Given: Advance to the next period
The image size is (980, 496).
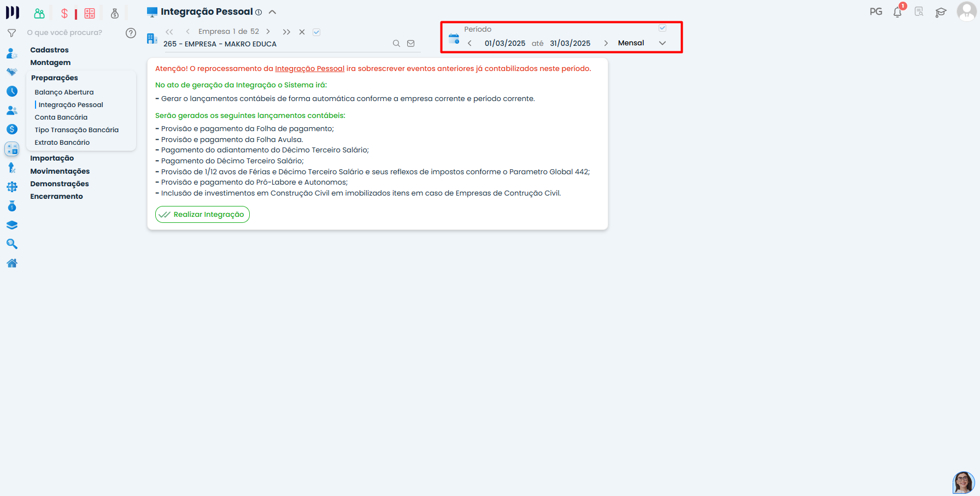Looking at the screenshot, I should 606,43.
